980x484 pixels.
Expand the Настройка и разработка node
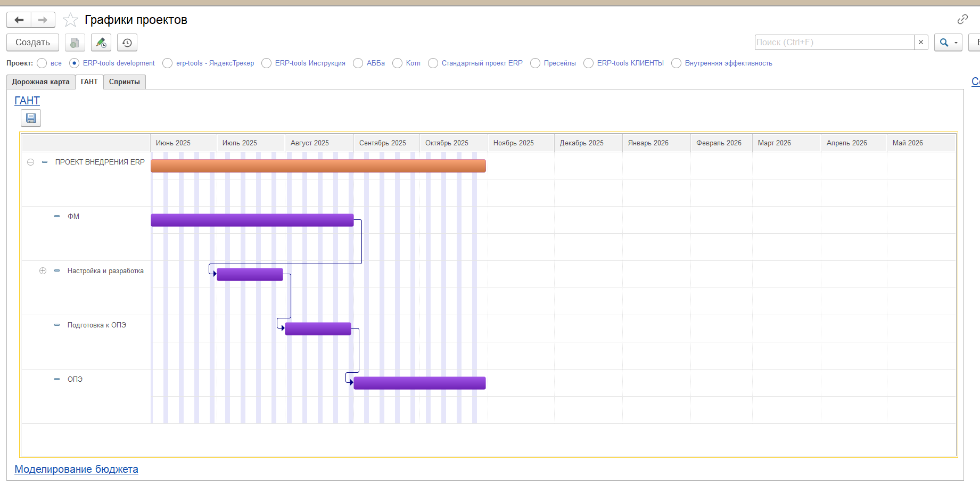[43, 271]
